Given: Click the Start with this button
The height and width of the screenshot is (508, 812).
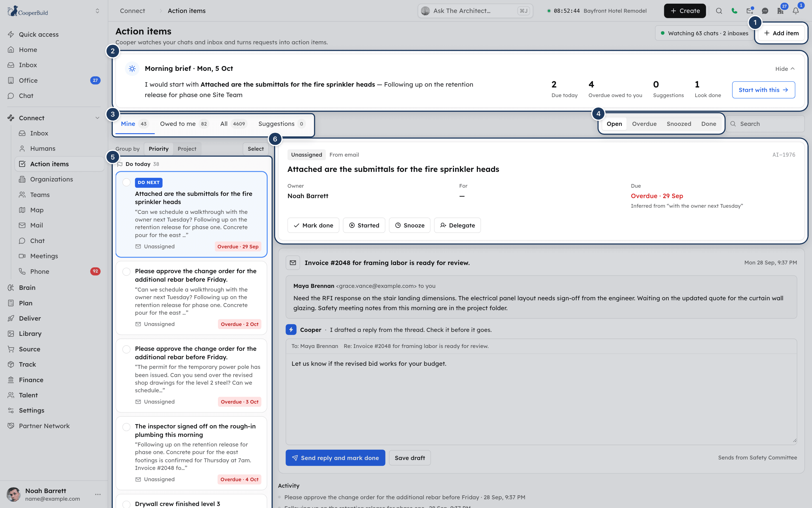Looking at the screenshot, I should pyautogui.click(x=763, y=90).
